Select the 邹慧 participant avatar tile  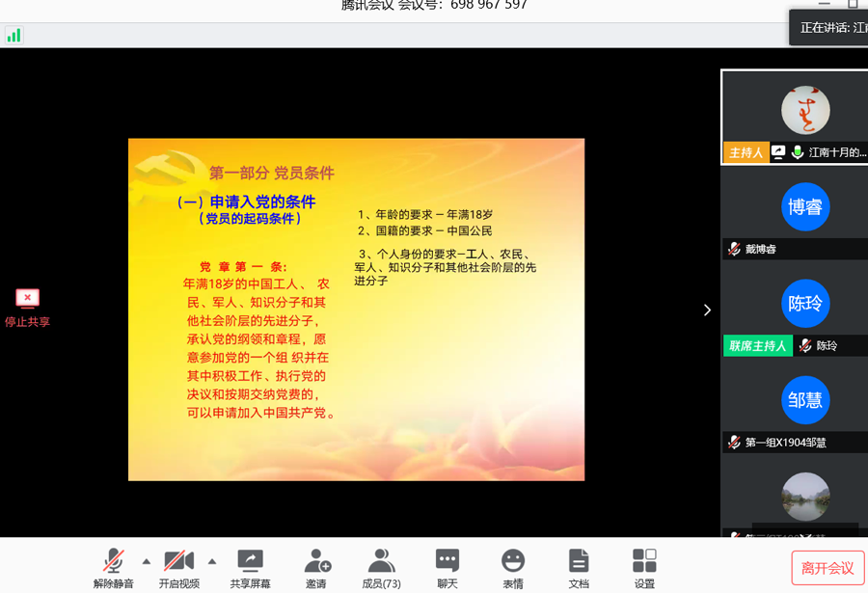tap(805, 400)
